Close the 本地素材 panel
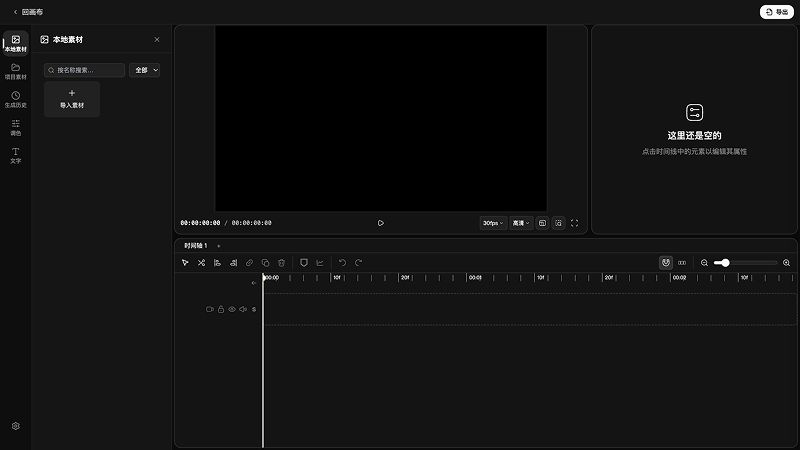This screenshot has width=800, height=450. point(157,39)
